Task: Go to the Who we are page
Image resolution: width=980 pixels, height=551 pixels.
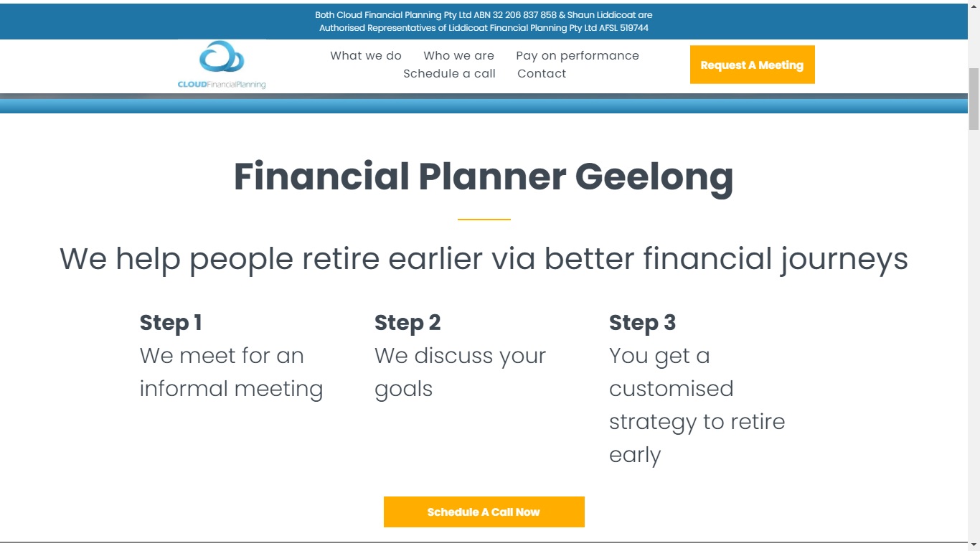Action: pyautogui.click(x=458, y=55)
